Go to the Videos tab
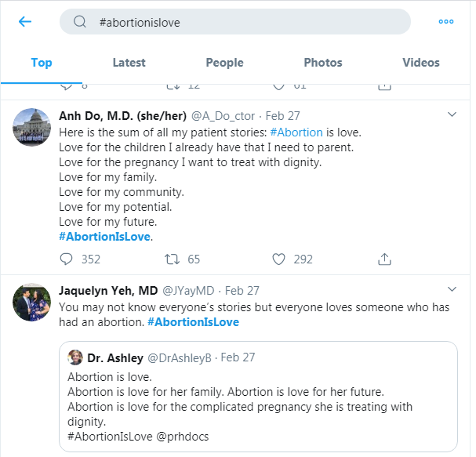 pyautogui.click(x=421, y=63)
